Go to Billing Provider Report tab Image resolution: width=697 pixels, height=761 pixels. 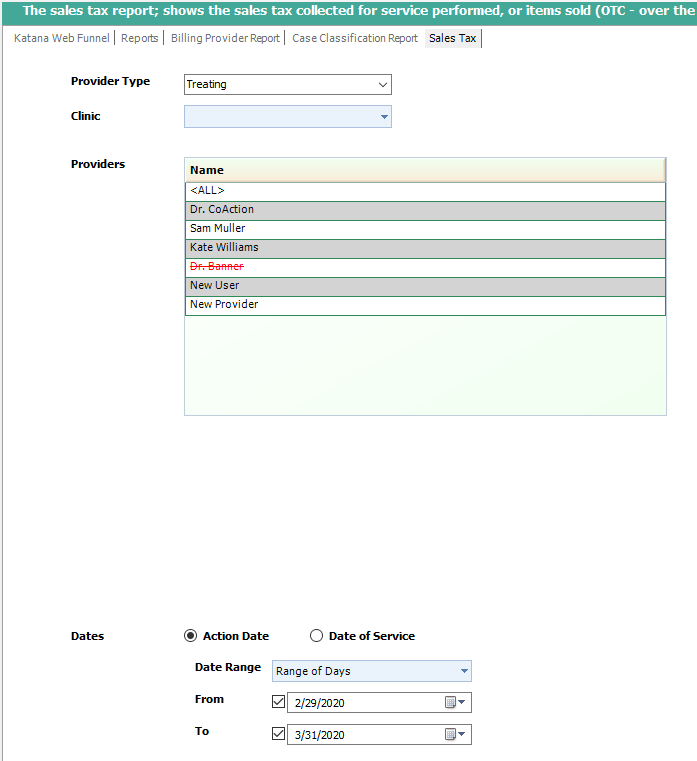(x=225, y=38)
